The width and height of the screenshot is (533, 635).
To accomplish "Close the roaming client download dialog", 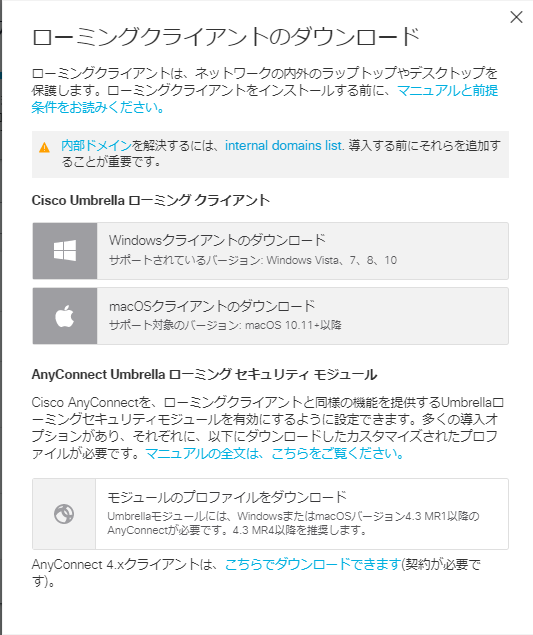I will pyautogui.click(x=516, y=17).
